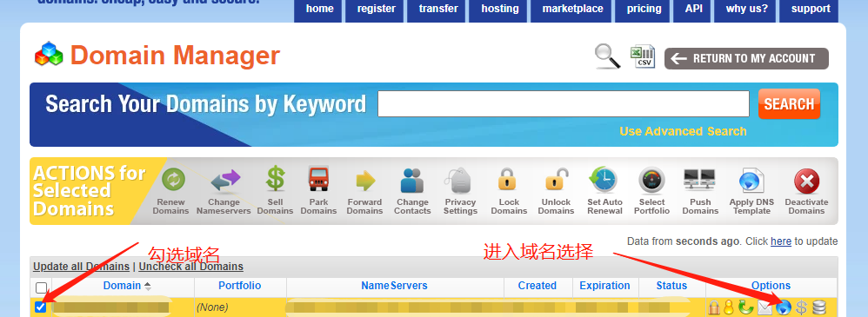Click Deactivate Domains red X icon
This screenshot has height=317, width=868.
[806, 182]
